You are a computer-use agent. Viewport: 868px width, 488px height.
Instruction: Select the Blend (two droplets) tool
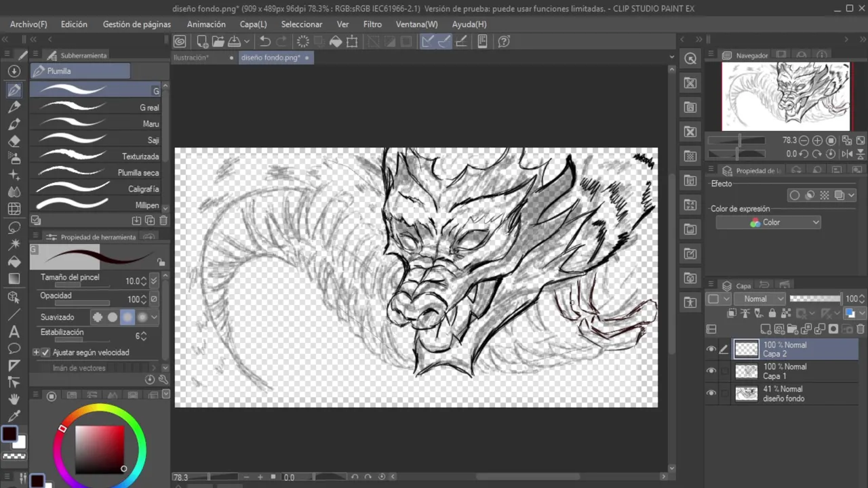pyautogui.click(x=14, y=192)
